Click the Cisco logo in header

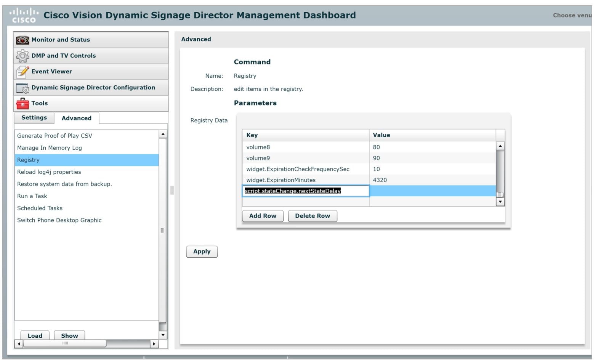24,16
